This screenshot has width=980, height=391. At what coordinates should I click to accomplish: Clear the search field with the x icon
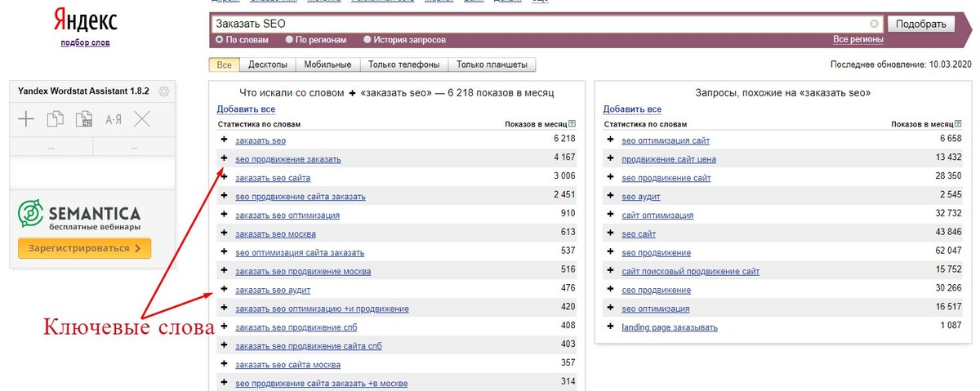pyautogui.click(x=874, y=24)
